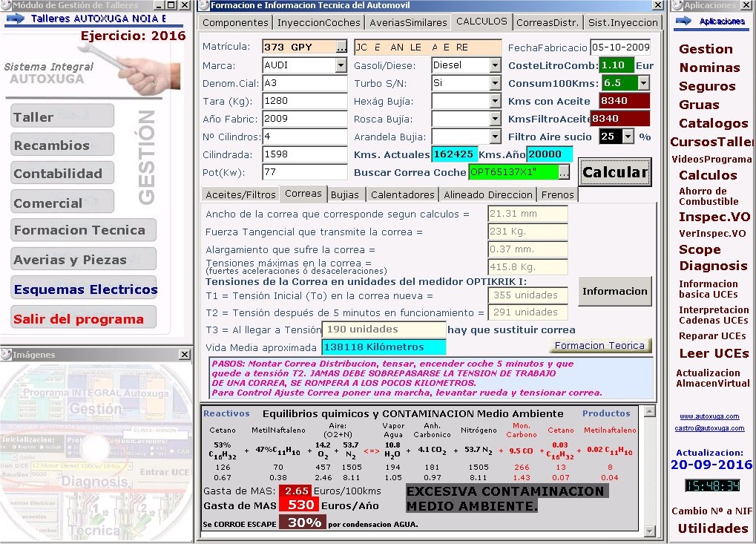Launch Scope in the Aplicaciones panel
The image size is (756, 544).
(700, 249)
